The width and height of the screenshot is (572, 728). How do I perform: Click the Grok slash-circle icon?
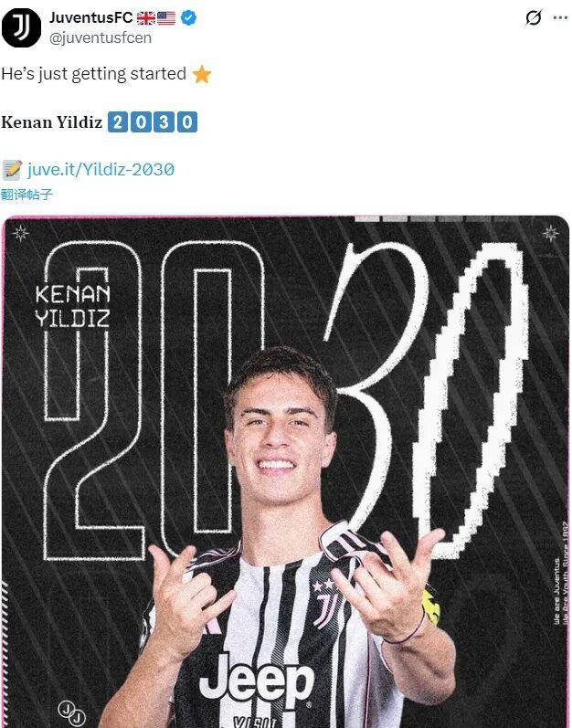(534, 17)
